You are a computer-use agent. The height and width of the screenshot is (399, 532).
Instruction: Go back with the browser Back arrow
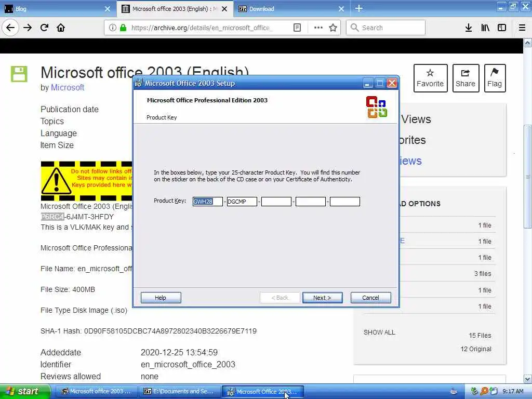click(x=10, y=28)
